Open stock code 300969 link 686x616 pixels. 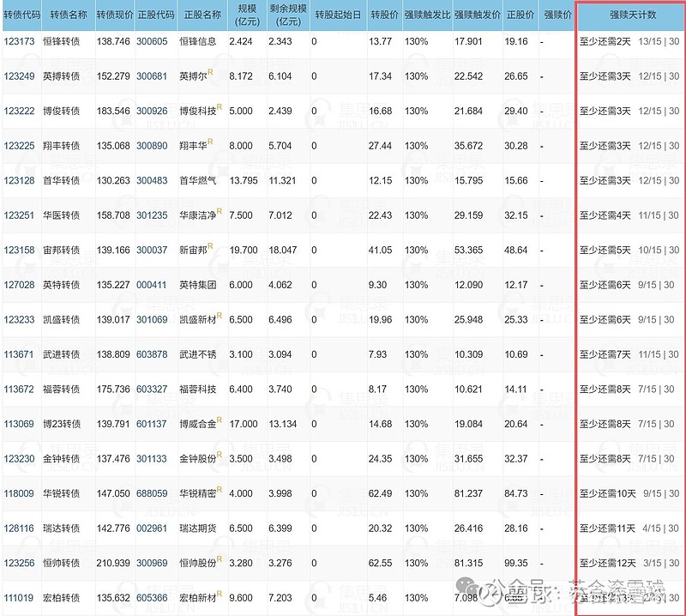click(x=152, y=563)
